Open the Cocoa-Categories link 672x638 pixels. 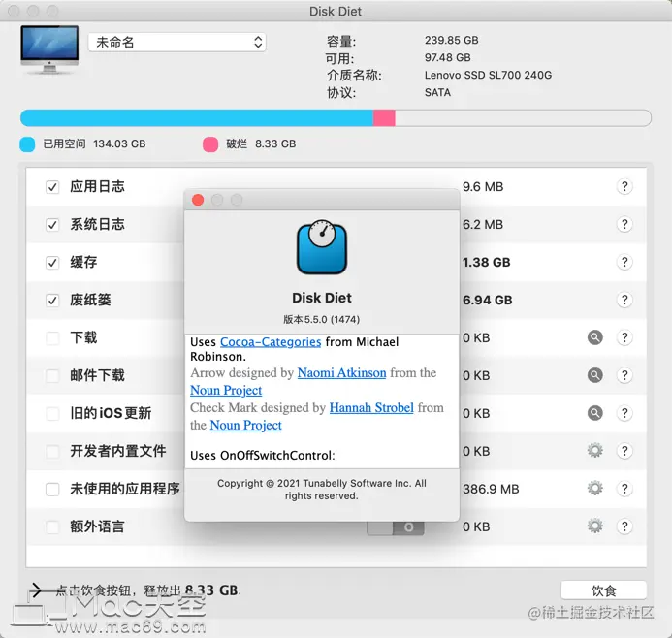[x=271, y=342]
